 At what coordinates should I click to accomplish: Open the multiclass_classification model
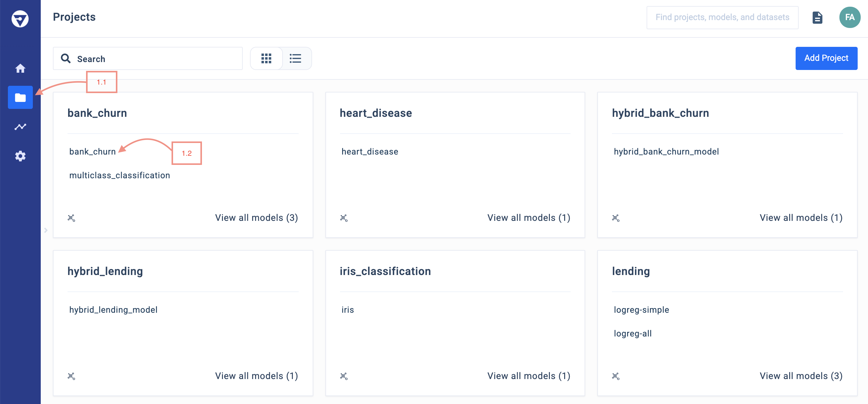120,175
